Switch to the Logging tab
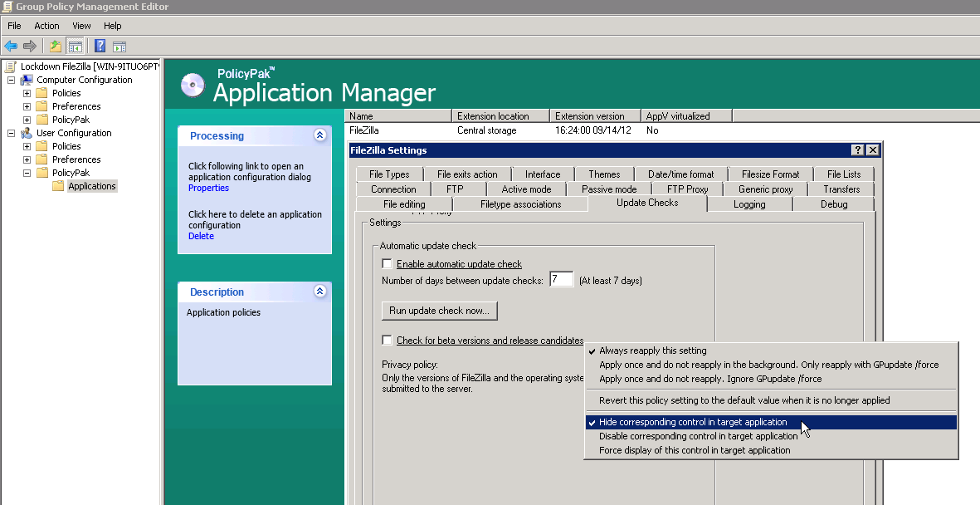 coord(749,204)
